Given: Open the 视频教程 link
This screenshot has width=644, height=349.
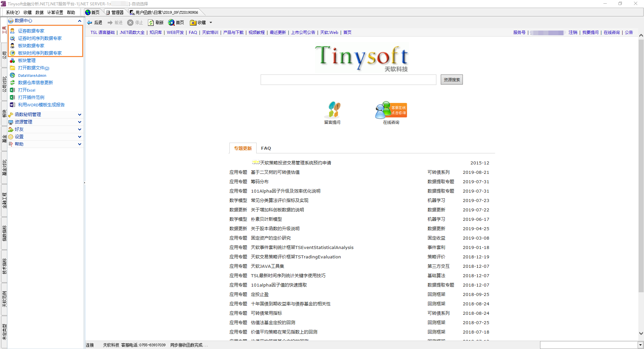Looking at the screenshot, I should (257, 33).
